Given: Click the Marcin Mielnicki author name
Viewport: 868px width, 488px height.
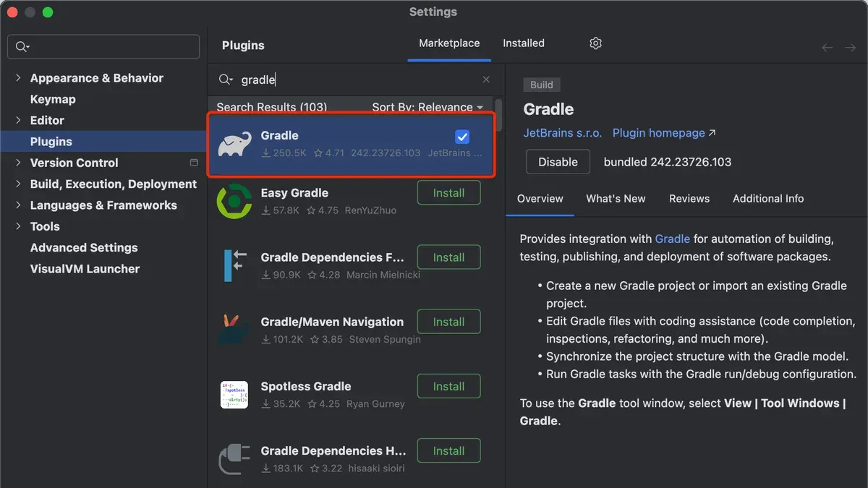Looking at the screenshot, I should click(x=383, y=275).
